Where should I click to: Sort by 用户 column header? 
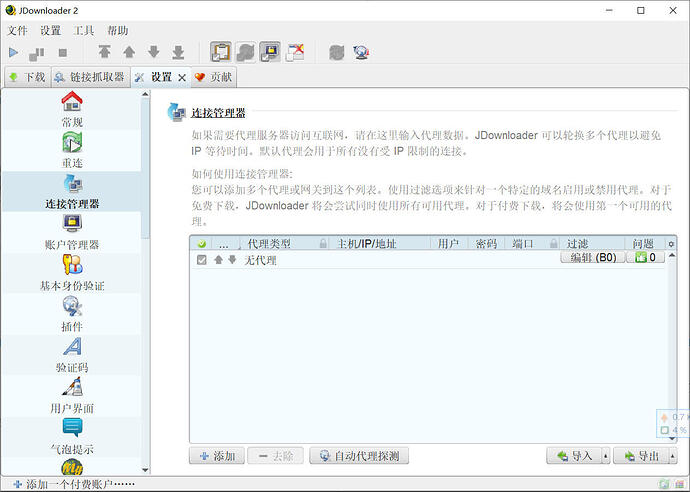pos(449,244)
